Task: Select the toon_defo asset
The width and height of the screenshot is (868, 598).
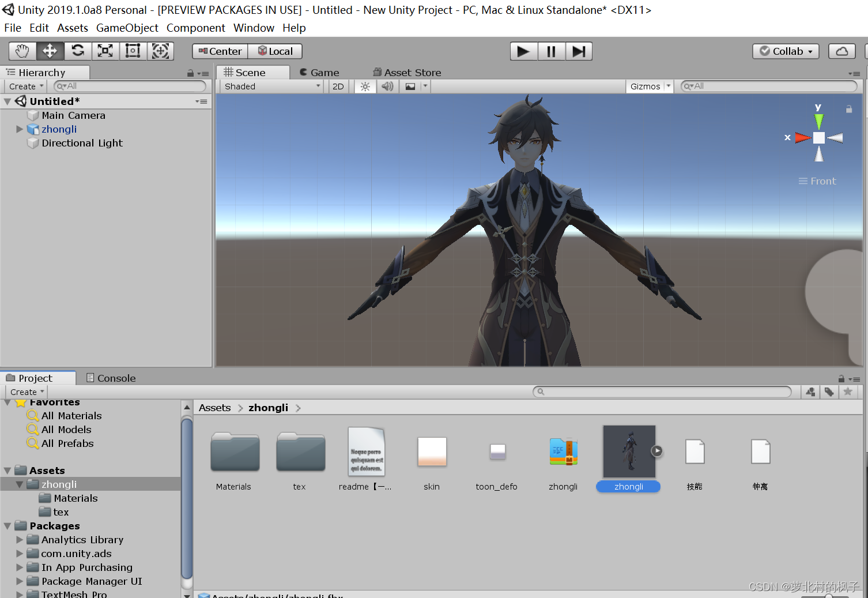Action: tap(497, 452)
